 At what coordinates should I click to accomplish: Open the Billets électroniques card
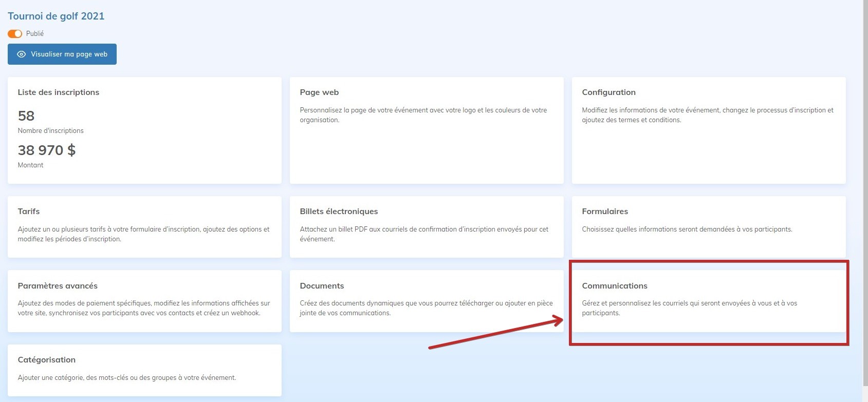[427, 227]
